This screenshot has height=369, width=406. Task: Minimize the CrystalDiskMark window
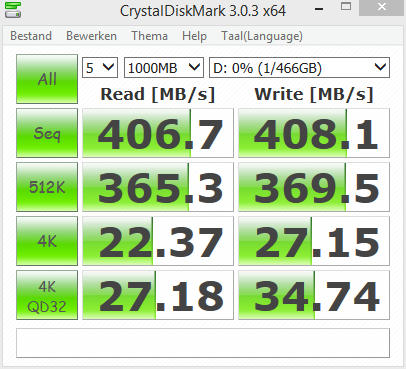[x=319, y=8]
